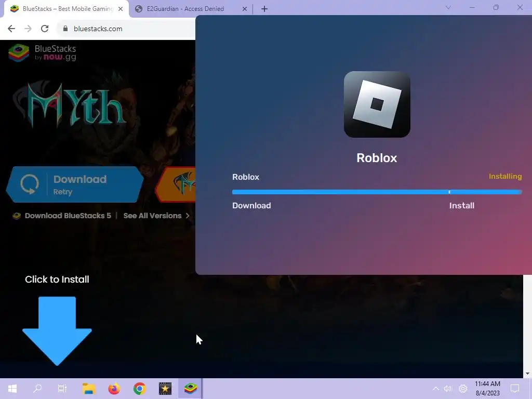Image resolution: width=532 pixels, height=399 pixels.
Task: Switch to the E2Guardian Access Denied tab
Action: (x=185, y=9)
